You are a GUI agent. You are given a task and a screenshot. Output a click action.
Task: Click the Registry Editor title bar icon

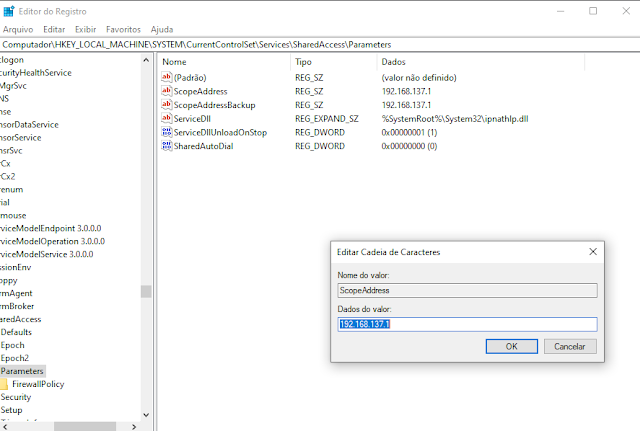pyautogui.click(x=9, y=11)
